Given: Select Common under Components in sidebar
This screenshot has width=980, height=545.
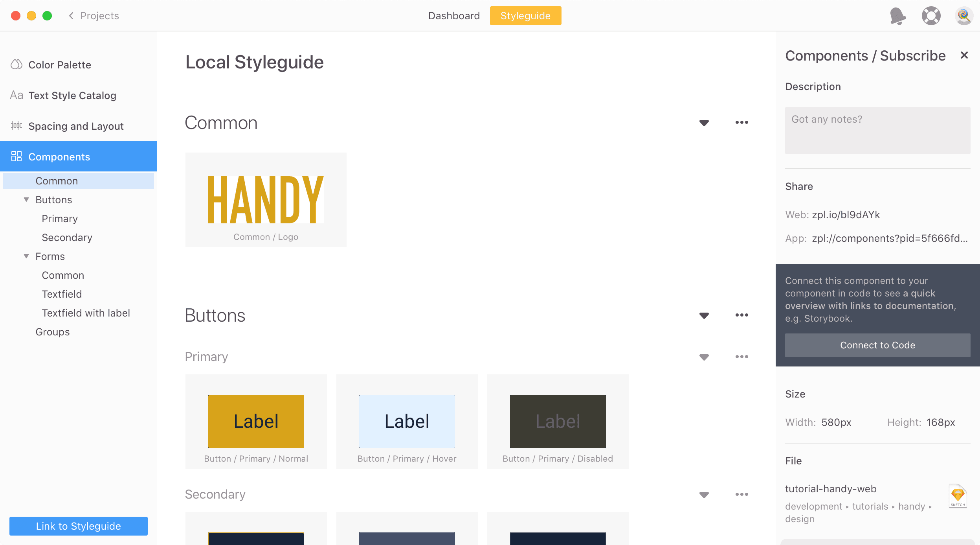Looking at the screenshot, I should 79,181.
